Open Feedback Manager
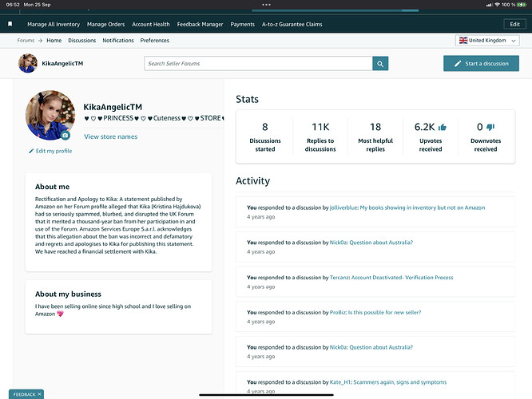The height and width of the screenshot is (399, 532). pos(200,25)
